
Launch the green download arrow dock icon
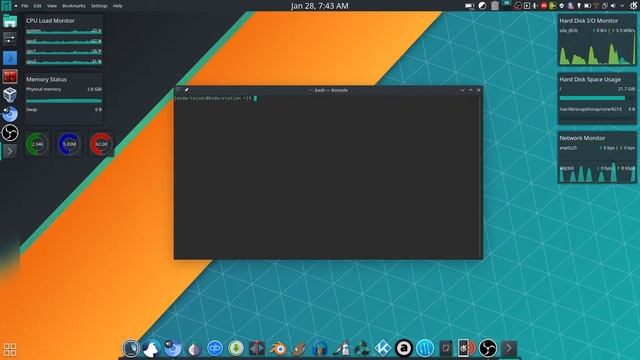[x=236, y=348]
